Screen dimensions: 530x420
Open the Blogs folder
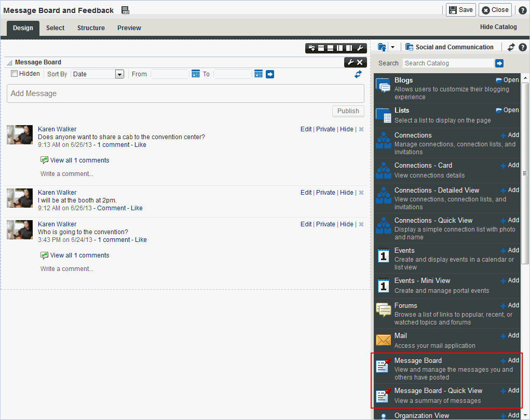point(507,80)
